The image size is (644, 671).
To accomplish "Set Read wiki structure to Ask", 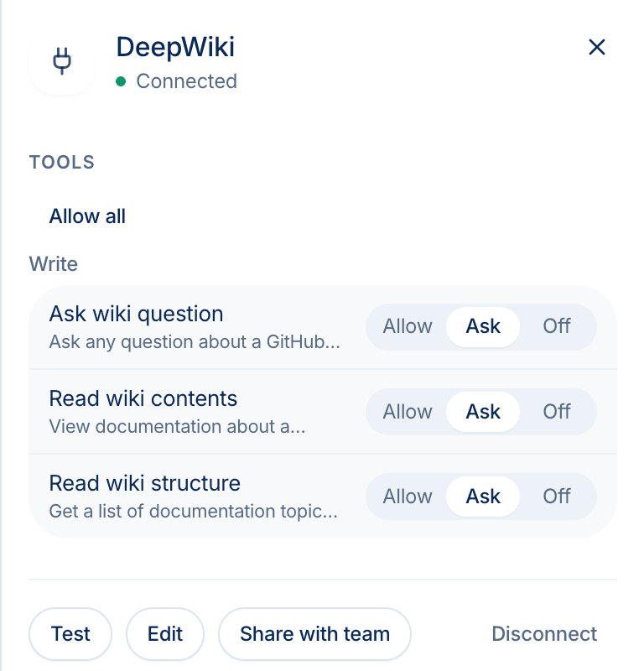I will pyautogui.click(x=483, y=497).
